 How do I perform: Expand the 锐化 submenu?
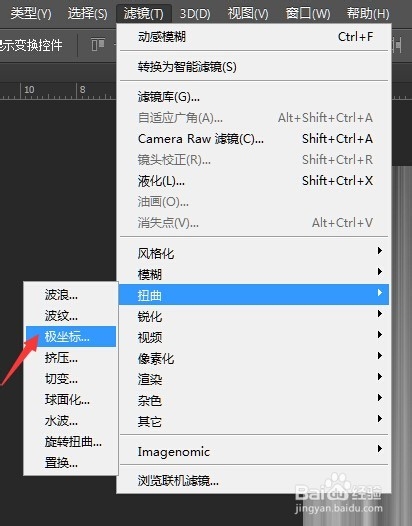(254, 316)
